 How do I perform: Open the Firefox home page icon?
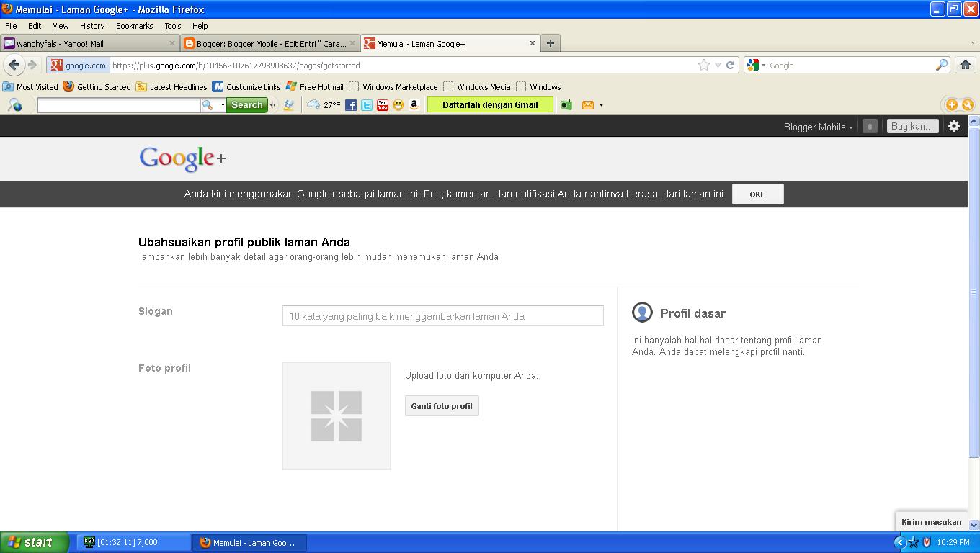point(966,65)
